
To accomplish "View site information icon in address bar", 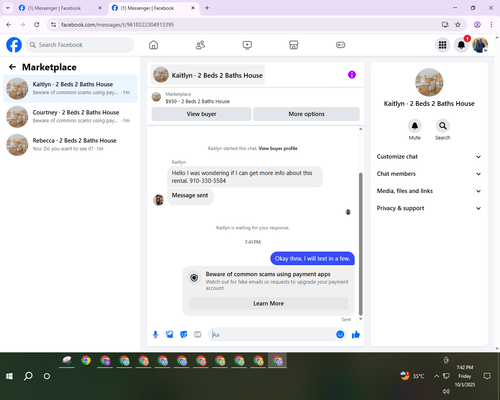I will click(x=53, y=25).
